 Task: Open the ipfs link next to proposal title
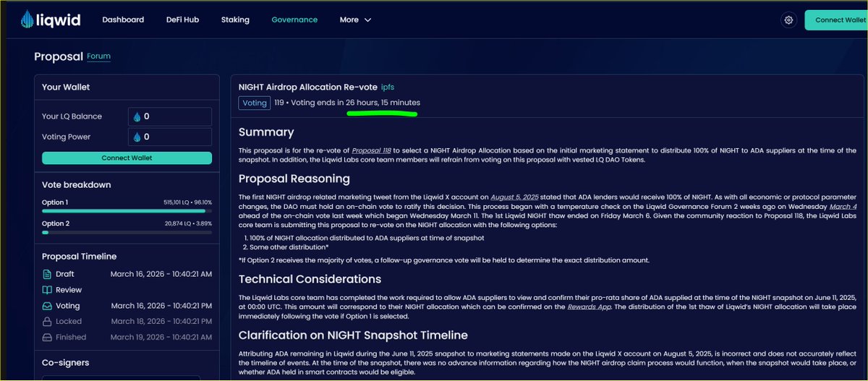(388, 87)
